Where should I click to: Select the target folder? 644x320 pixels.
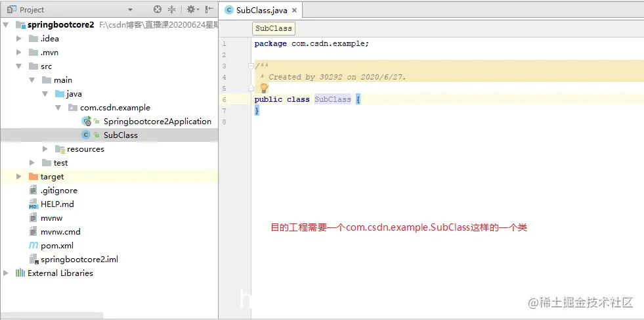click(x=52, y=177)
